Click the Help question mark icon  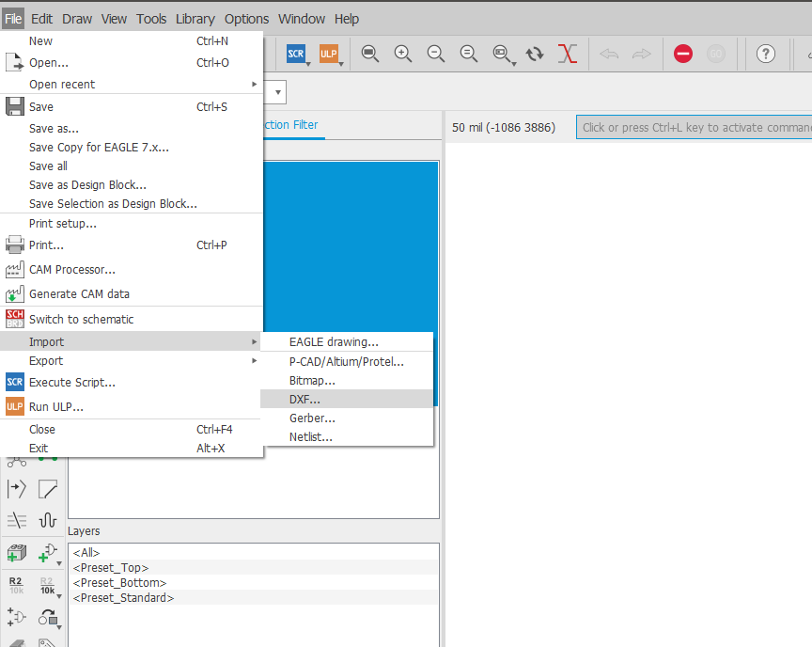click(766, 54)
